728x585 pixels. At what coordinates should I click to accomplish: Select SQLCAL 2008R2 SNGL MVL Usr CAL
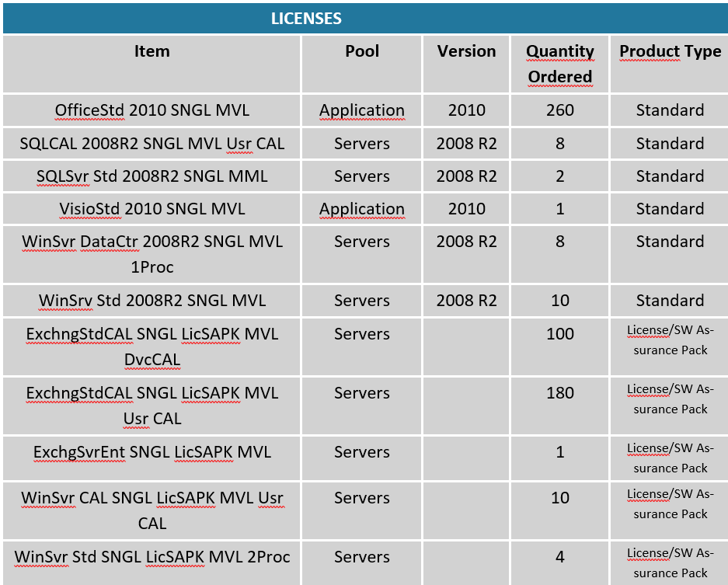click(x=152, y=144)
